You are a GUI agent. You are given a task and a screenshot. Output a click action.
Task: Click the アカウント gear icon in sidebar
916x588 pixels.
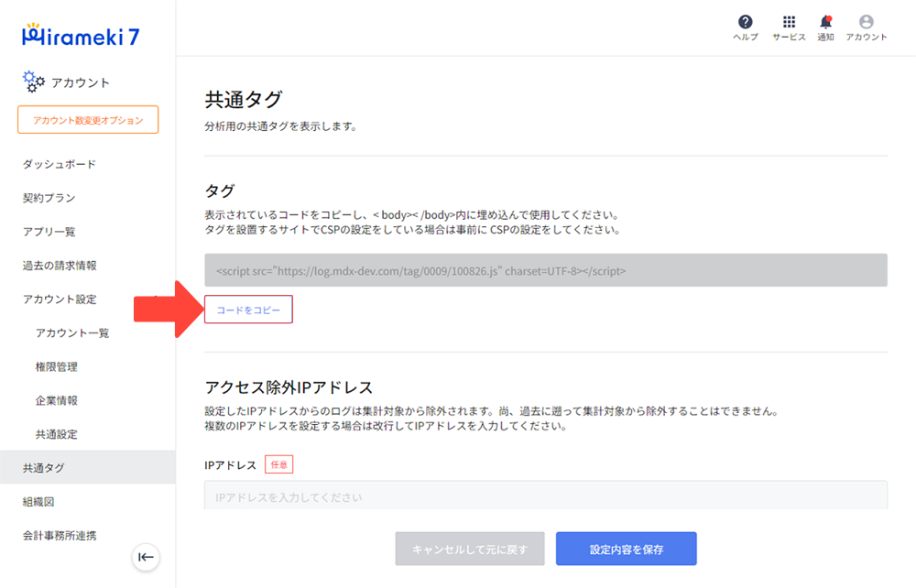click(33, 82)
